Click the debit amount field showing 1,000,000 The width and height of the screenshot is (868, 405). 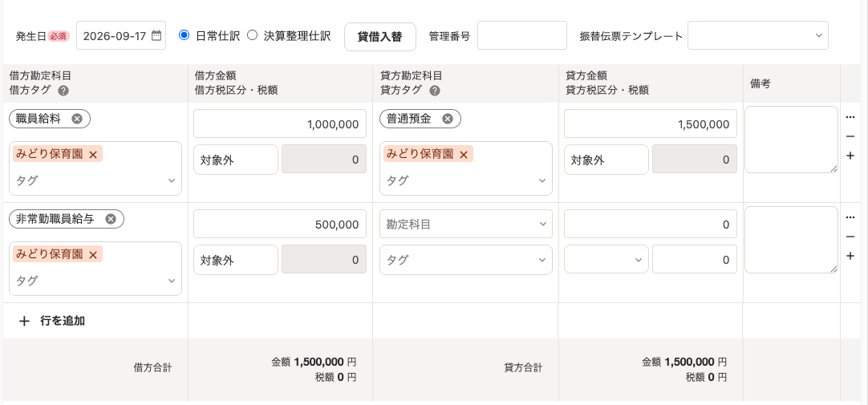(279, 124)
